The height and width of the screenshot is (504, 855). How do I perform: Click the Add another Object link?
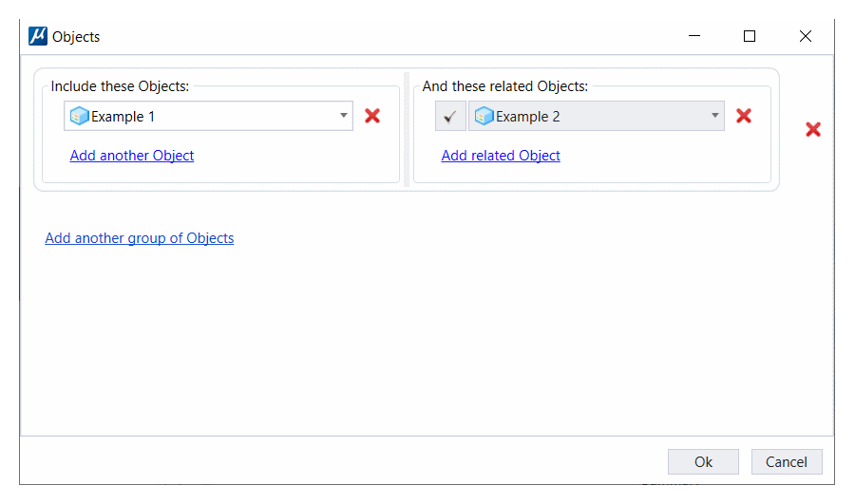click(132, 156)
